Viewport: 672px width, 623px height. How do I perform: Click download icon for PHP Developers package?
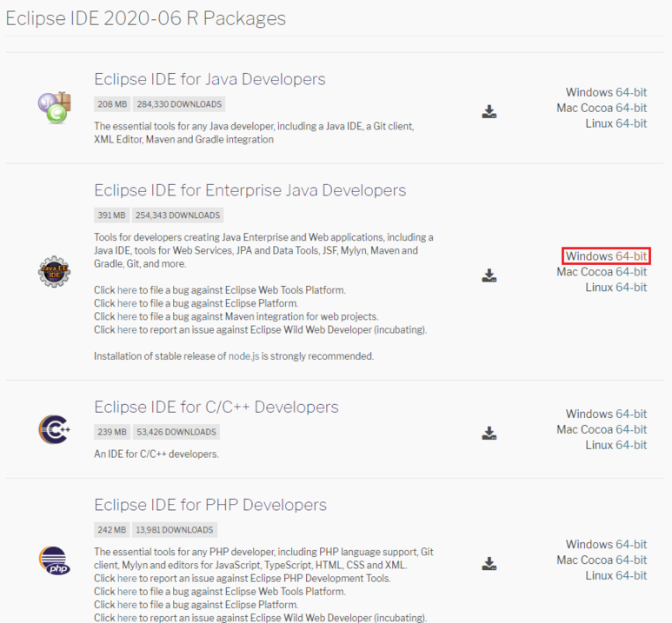[x=489, y=563]
